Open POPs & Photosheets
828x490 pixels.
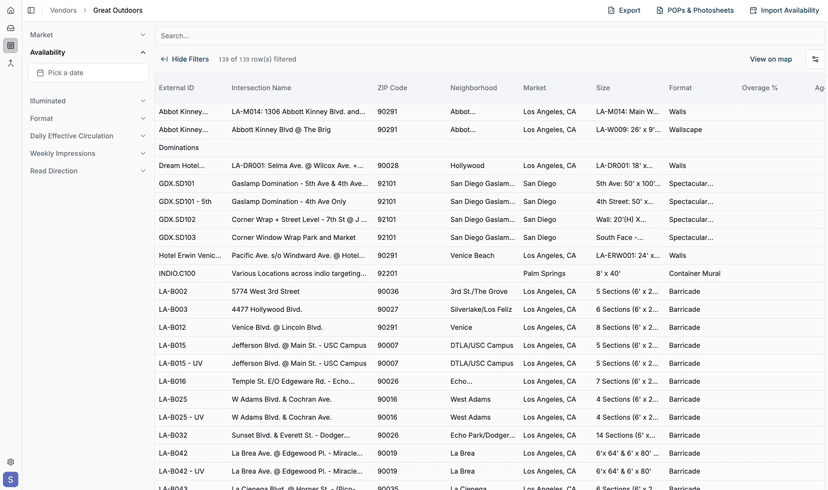coord(694,10)
